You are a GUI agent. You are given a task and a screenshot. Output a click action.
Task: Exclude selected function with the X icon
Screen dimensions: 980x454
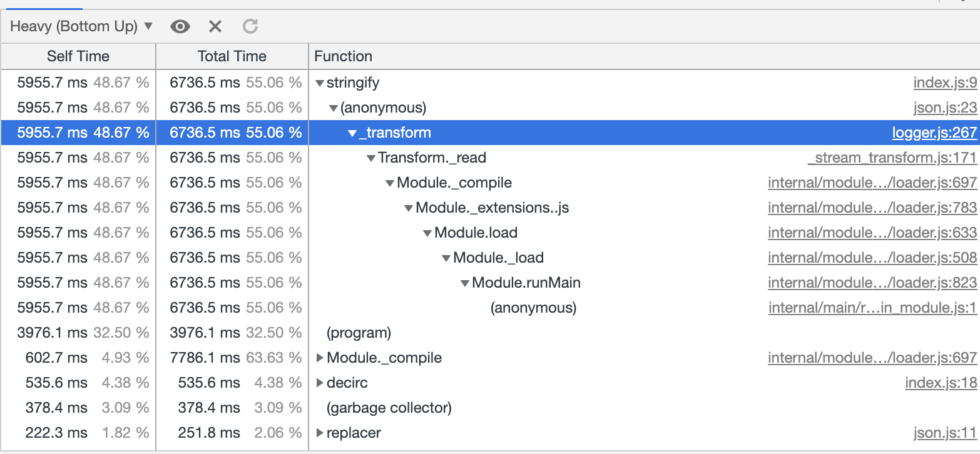click(x=215, y=26)
